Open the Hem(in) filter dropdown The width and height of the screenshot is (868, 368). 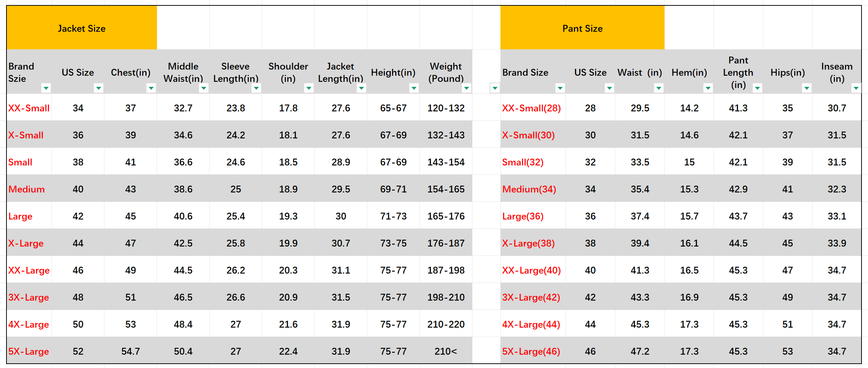coord(708,88)
